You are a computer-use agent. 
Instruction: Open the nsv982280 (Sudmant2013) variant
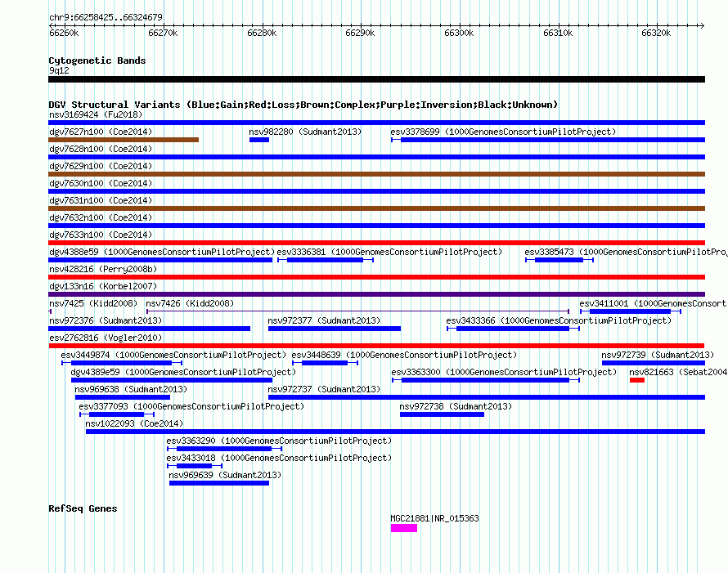(305, 132)
